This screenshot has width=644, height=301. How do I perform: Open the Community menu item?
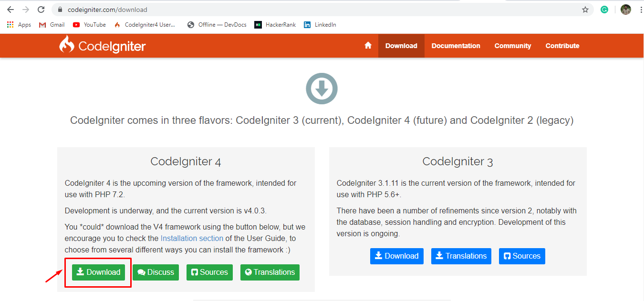point(512,45)
